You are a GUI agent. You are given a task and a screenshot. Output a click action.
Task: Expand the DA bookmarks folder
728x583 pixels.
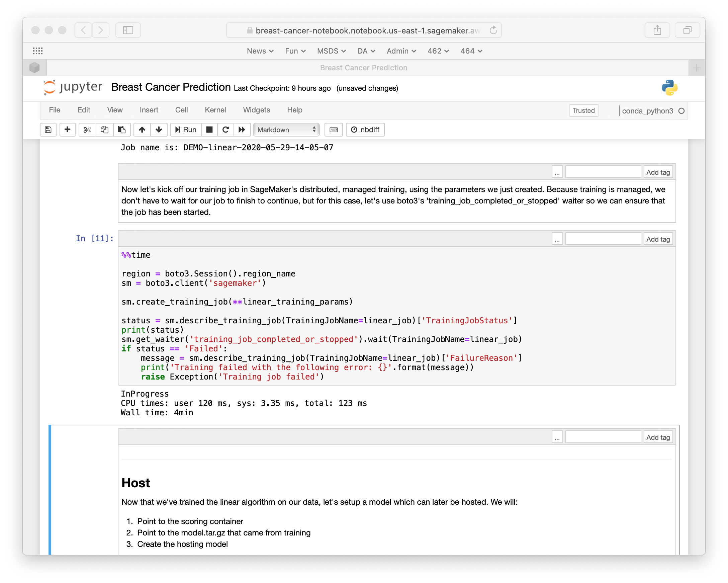point(366,51)
